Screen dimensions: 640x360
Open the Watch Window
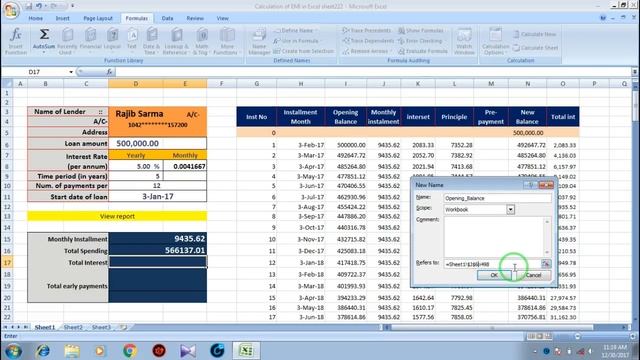coord(464,41)
